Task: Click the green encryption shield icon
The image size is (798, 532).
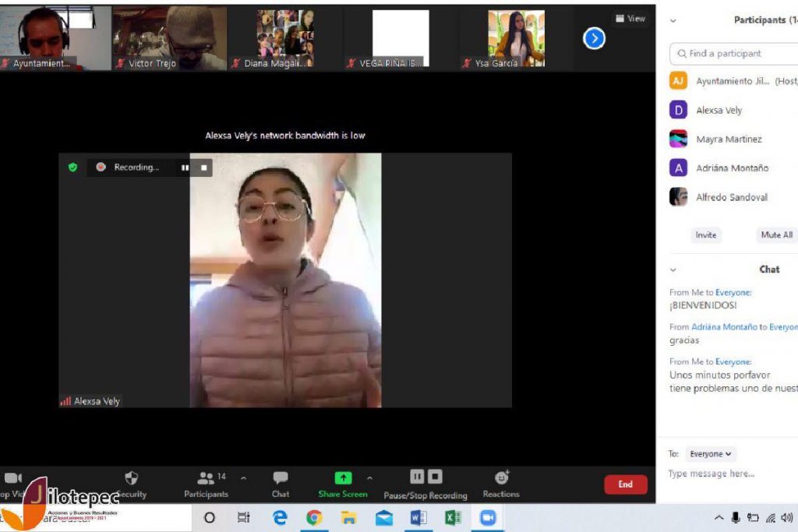Action: [x=73, y=167]
